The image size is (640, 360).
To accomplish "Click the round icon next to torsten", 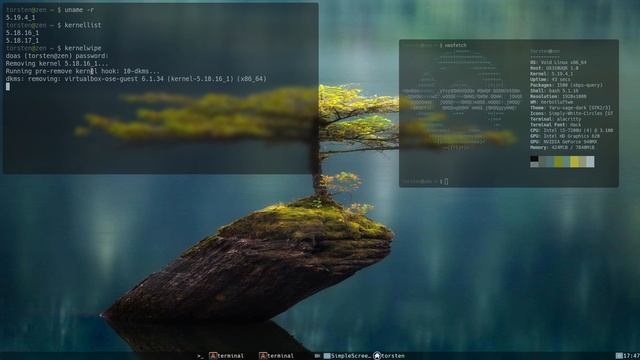I will pyautogui.click(x=377, y=356).
